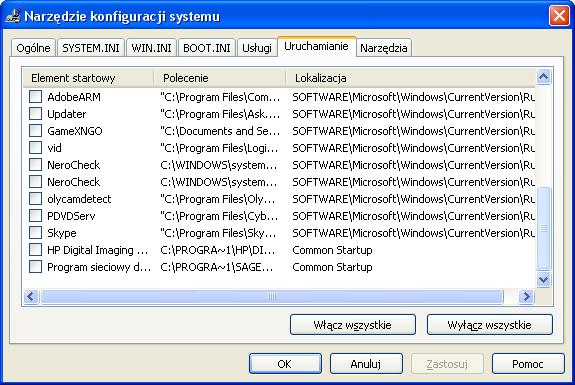Click the "C:\Documents and Se…" command cell

220,131
